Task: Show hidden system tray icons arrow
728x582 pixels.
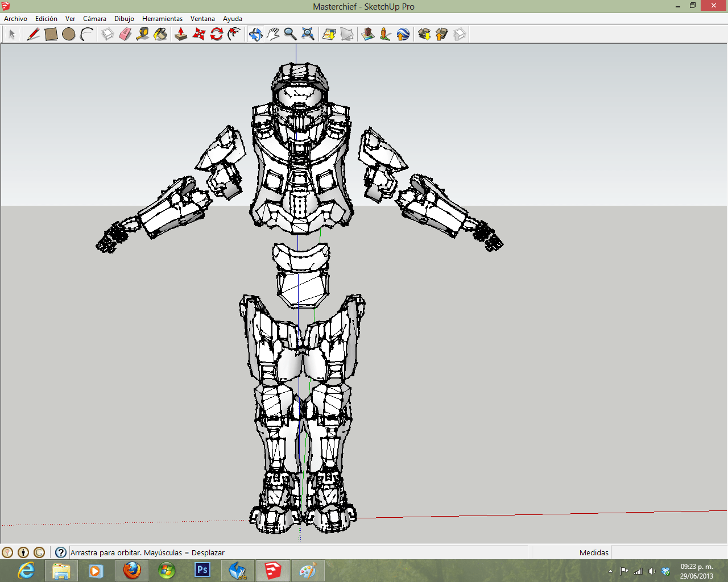Action: pos(610,571)
